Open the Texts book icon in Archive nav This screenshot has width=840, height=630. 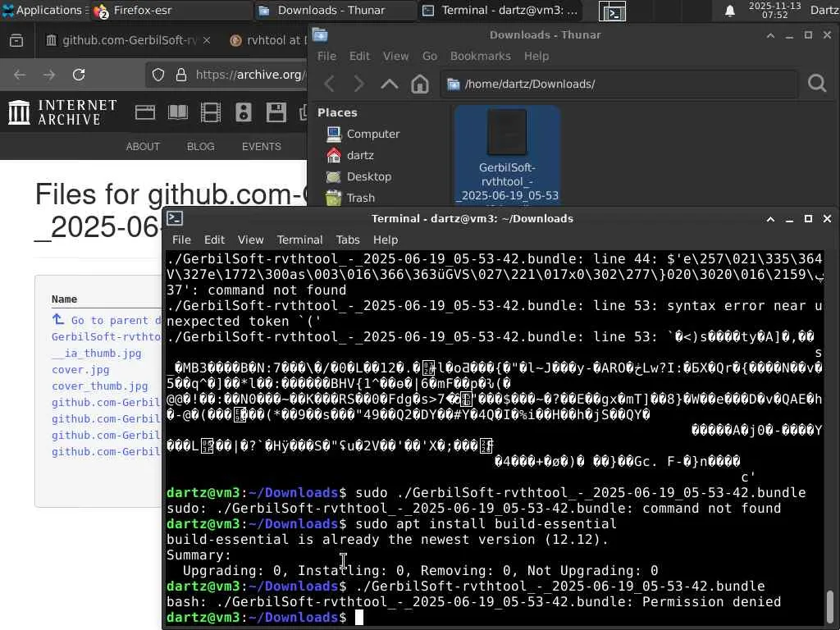[x=178, y=112]
